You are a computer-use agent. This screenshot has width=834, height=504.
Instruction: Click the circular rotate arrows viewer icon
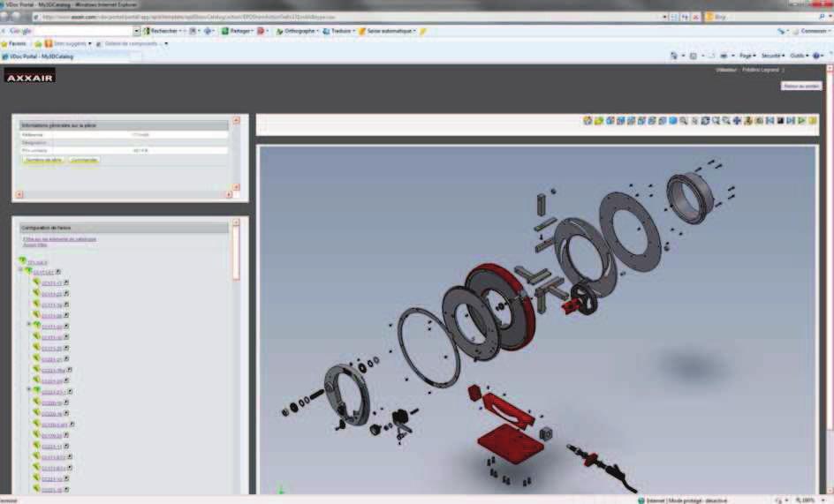[x=705, y=121]
